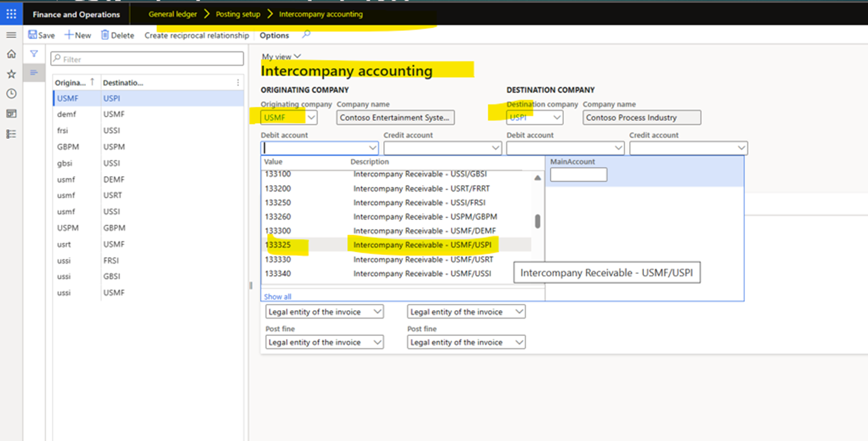Click Show all link in lookup
This screenshot has height=441, width=868.
pyautogui.click(x=278, y=296)
